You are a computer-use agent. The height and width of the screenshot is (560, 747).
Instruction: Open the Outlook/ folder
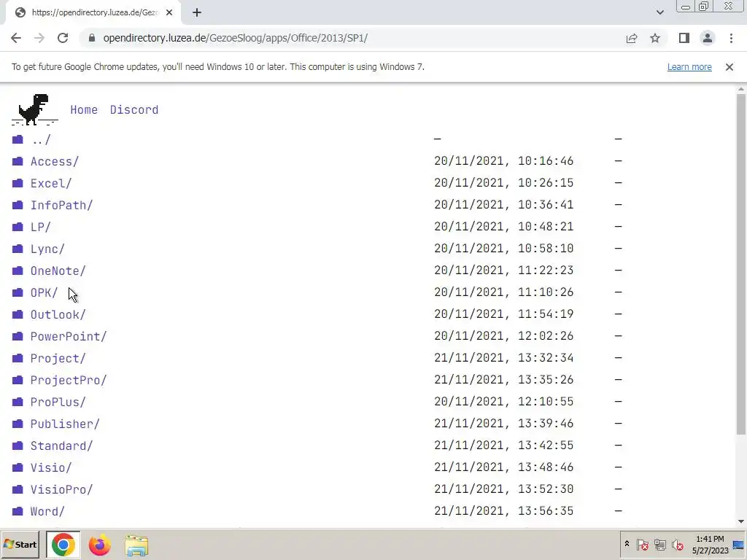click(58, 315)
